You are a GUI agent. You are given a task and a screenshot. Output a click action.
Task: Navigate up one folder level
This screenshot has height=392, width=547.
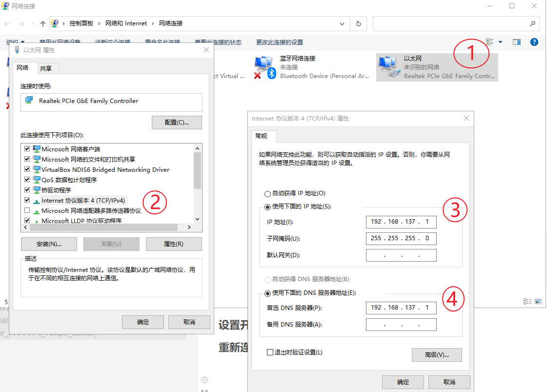[x=42, y=23]
